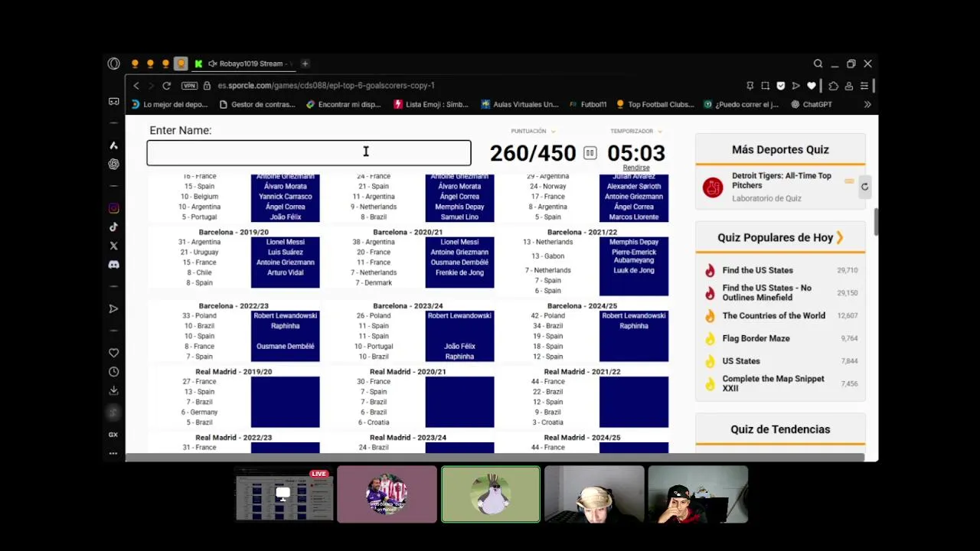Click 'Barcelona - 2024/25' heading
Screen dimensions: 980x551
click(582, 306)
